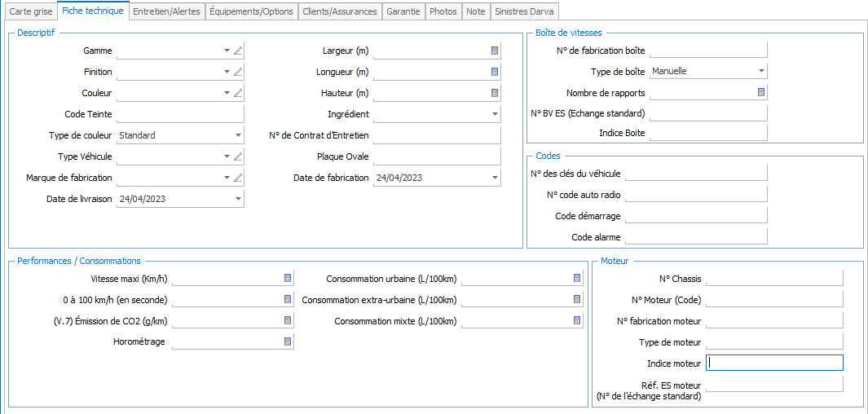Focus the Code alarme text field
Viewport: 868px width, 414px height.
(x=695, y=237)
